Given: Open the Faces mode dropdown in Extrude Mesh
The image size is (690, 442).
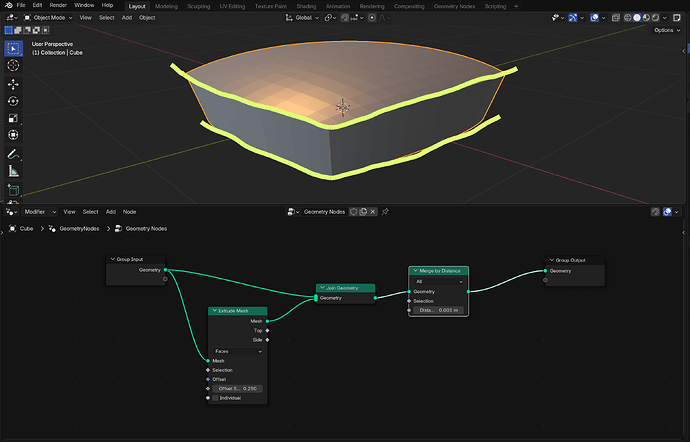Looking at the screenshot, I should pos(238,351).
